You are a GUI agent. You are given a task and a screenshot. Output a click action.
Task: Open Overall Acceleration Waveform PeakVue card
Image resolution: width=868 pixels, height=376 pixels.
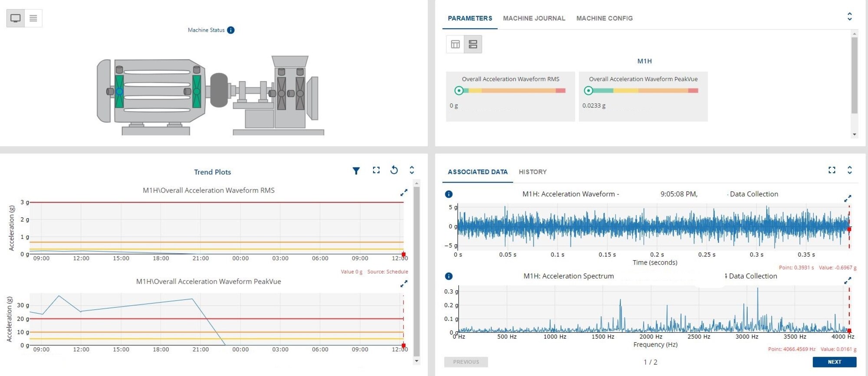pos(643,96)
